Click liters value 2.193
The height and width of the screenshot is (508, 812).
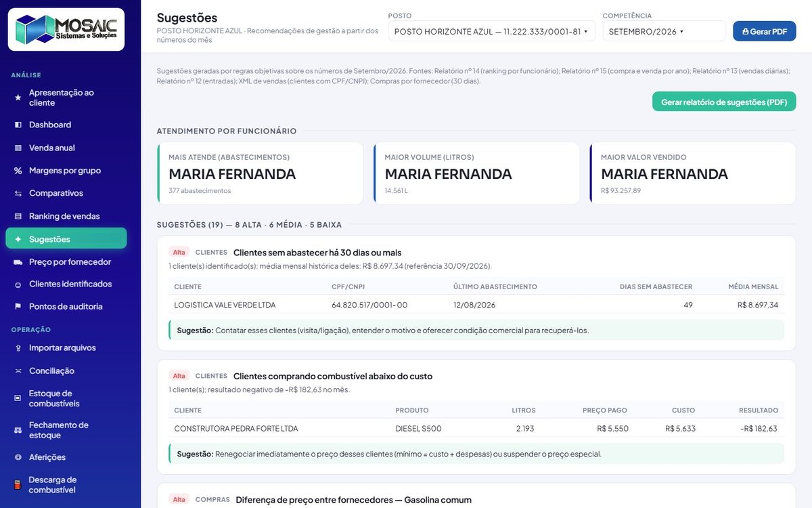tap(525, 429)
